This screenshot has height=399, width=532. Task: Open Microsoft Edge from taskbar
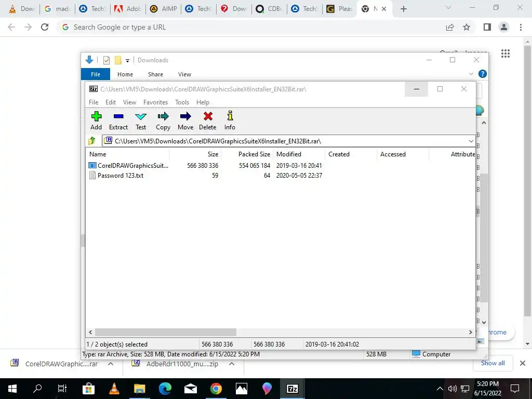coord(165,389)
